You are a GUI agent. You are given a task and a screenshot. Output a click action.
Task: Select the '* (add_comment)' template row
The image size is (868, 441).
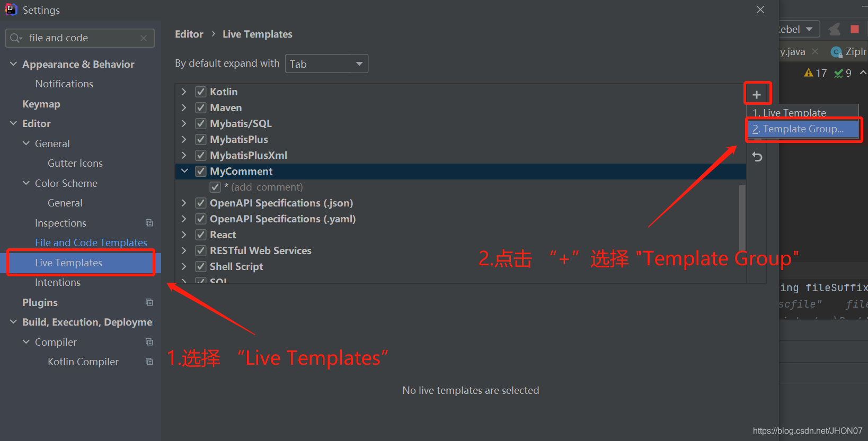click(x=460, y=187)
